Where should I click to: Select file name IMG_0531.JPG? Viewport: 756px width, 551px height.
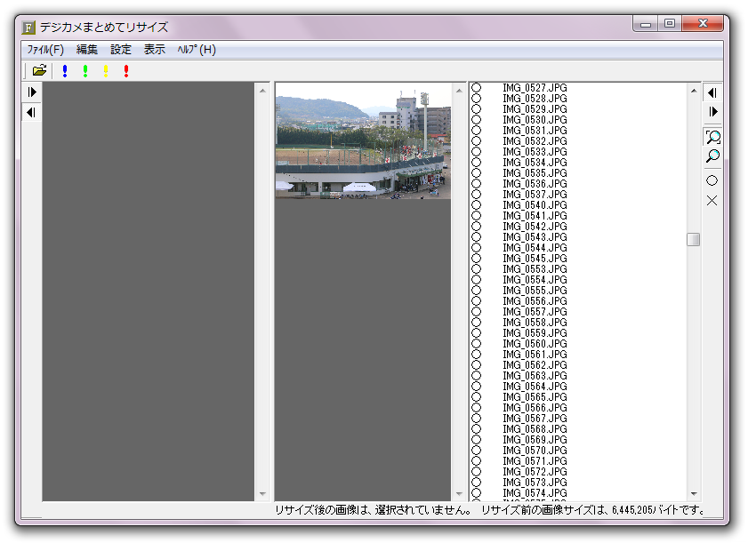pyautogui.click(x=535, y=130)
